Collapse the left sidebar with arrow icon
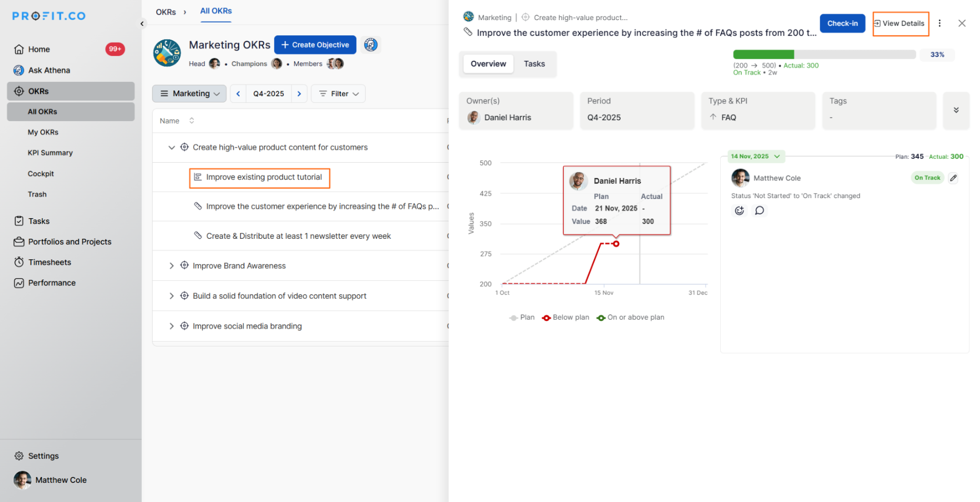980x502 pixels. [x=142, y=24]
